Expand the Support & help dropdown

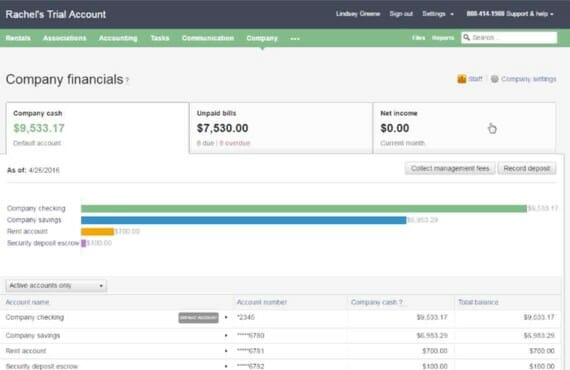(510, 14)
